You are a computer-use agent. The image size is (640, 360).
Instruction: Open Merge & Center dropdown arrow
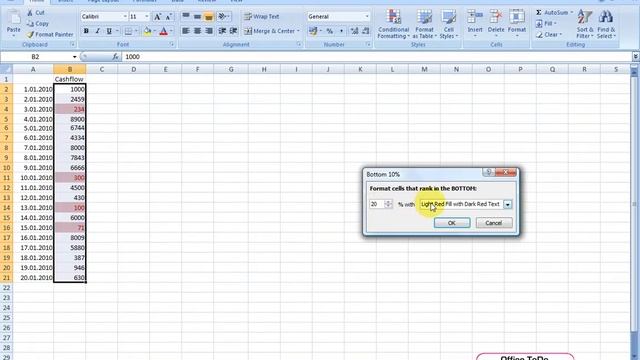[298, 31]
